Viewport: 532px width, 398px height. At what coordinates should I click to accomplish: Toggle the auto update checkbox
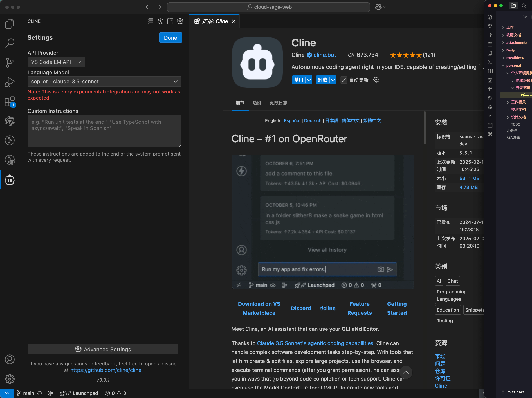(x=344, y=80)
